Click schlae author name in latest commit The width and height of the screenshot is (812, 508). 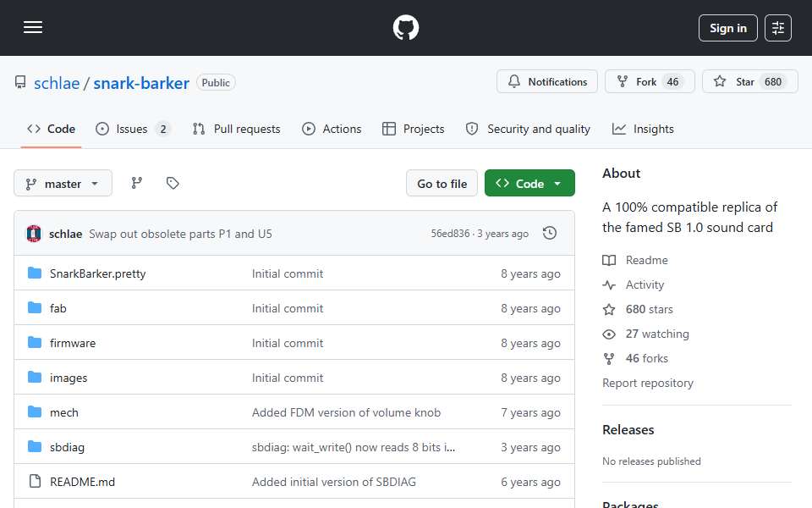point(65,234)
